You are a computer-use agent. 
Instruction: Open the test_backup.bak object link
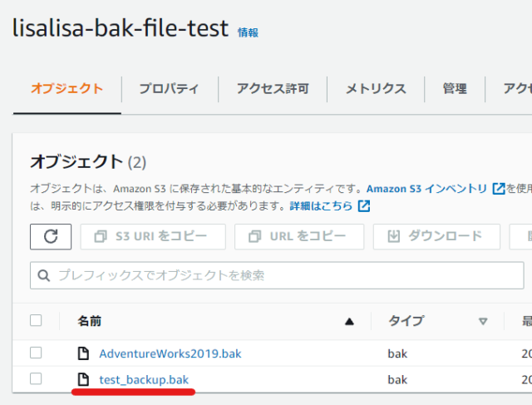[x=144, y=379]
